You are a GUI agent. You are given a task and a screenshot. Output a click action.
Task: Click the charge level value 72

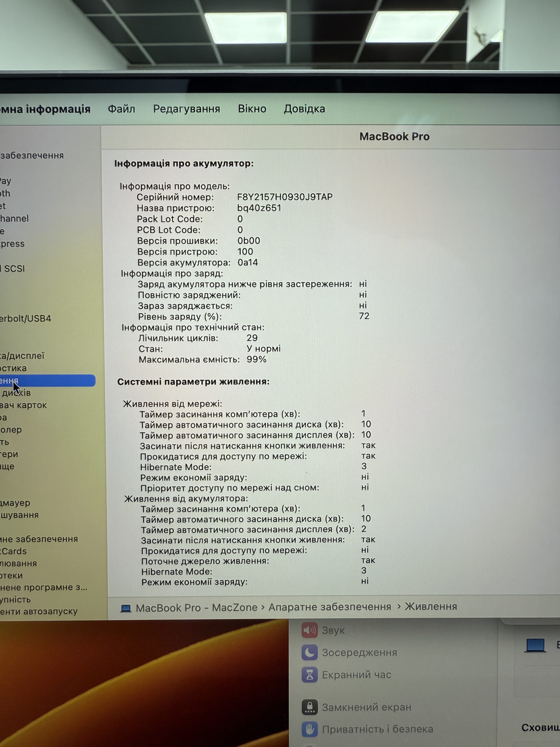364,316
